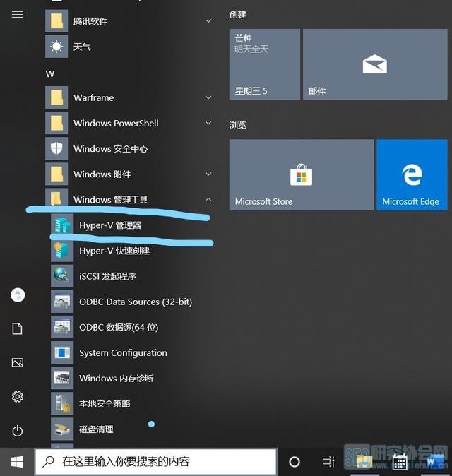Click the Windows 附件 folder icon
452x476 pixels.
56,174
